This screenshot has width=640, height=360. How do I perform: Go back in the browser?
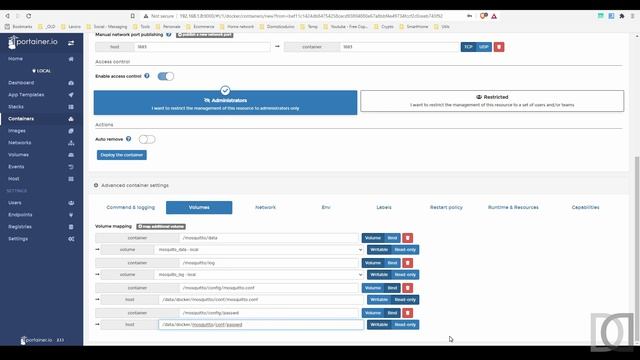pos(7,16)
